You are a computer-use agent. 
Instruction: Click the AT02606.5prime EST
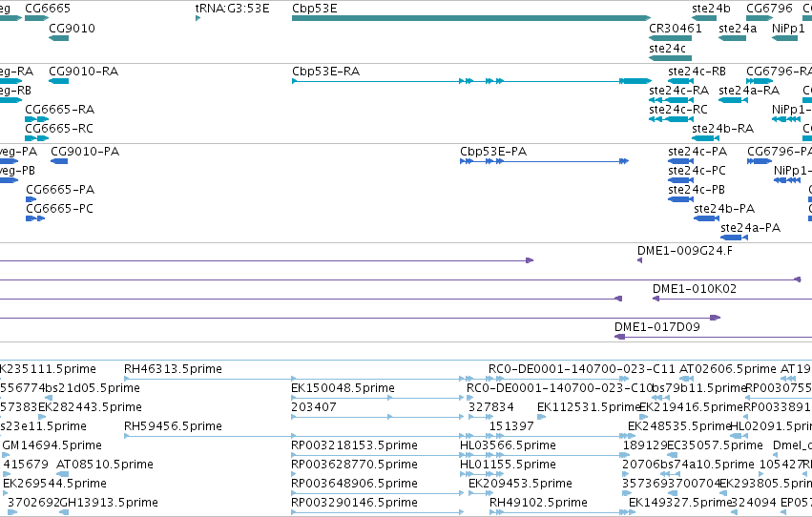pyautogui.click(x=687, y=379)
